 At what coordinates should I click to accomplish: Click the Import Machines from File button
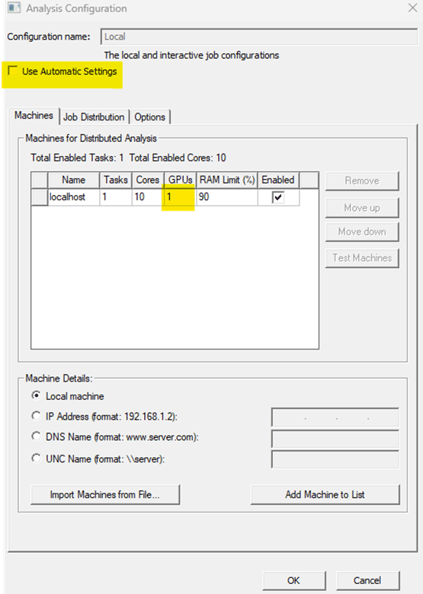[105, 494]
